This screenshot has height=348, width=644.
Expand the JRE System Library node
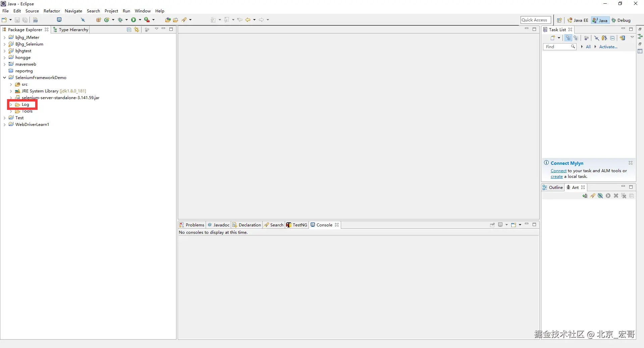tap(11, 91)
